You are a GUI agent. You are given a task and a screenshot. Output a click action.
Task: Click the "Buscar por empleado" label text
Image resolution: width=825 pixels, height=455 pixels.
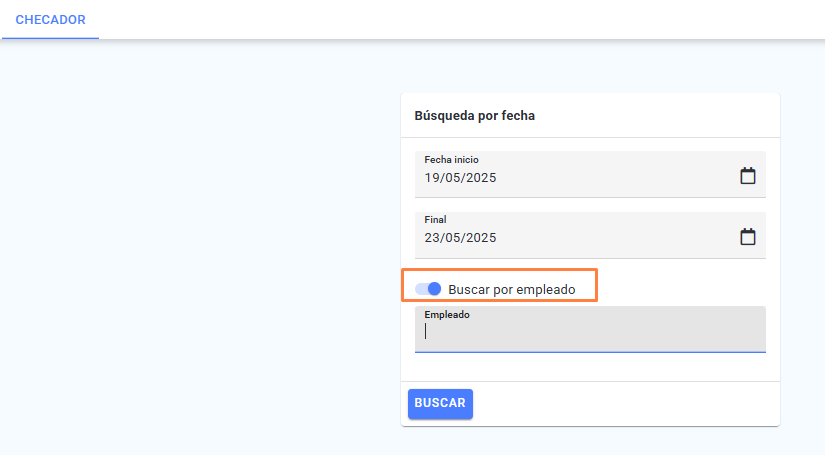[511, 289]
